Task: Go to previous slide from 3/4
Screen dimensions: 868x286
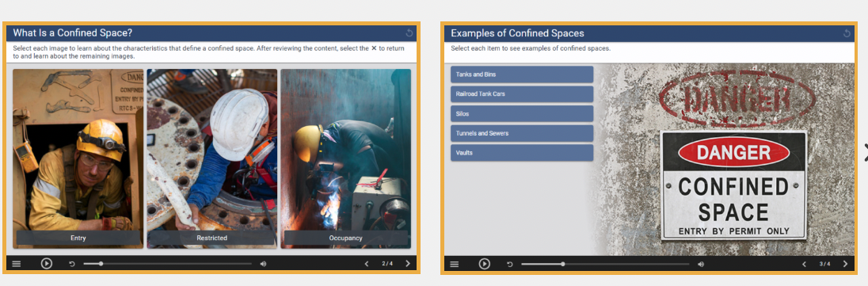Action: point(805,264)
